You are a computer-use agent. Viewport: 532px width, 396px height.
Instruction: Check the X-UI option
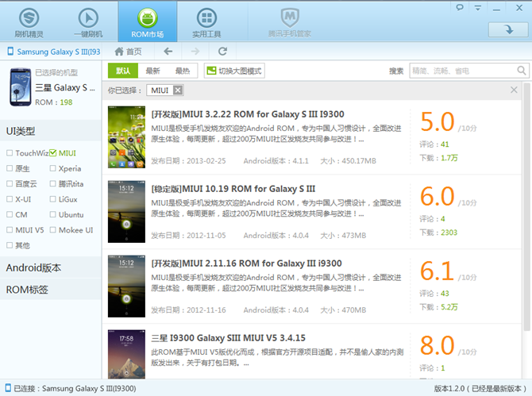tap(10, 199)
